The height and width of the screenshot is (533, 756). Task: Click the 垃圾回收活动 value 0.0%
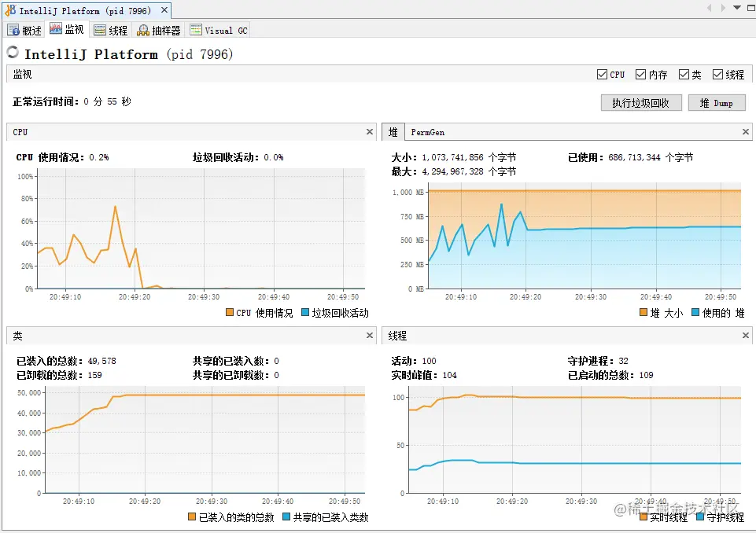coord(274,157)
